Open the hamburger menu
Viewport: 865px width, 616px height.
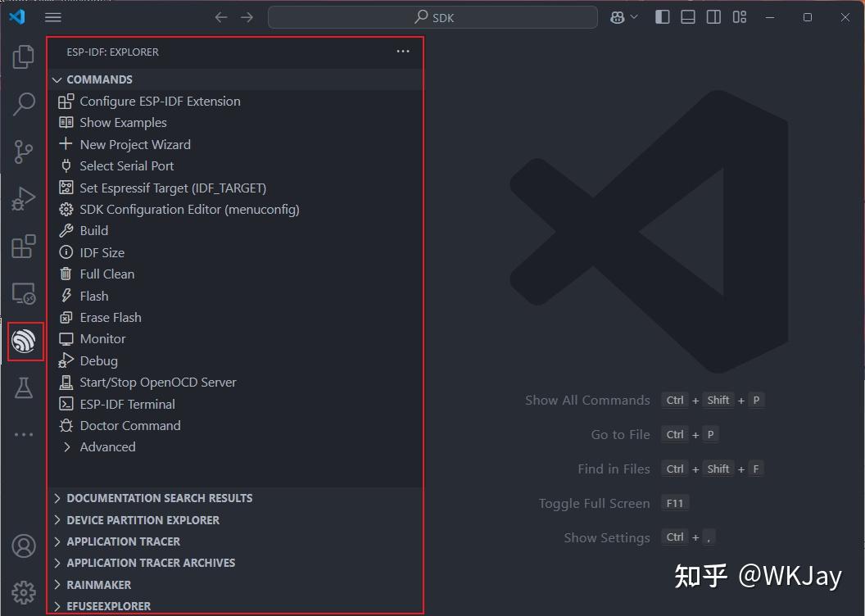(x=52, y=16)
